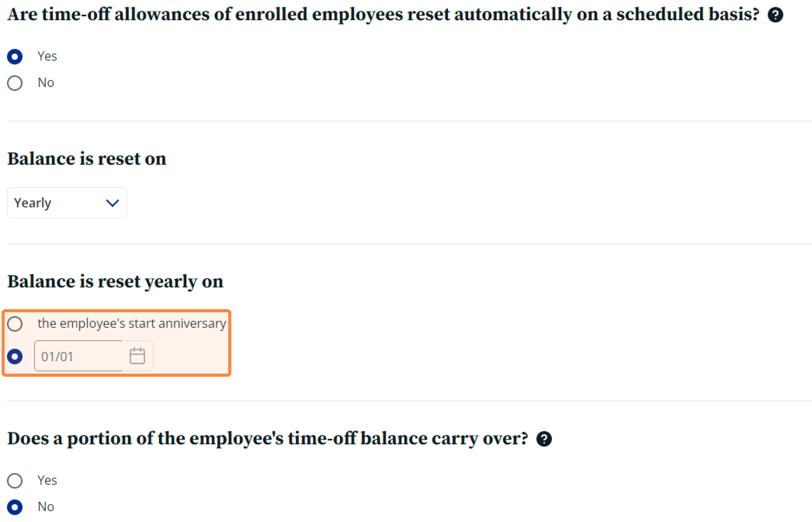Open help icon beside automatic reset question
Screen dimensions: 812x522
tap(775, 15)
